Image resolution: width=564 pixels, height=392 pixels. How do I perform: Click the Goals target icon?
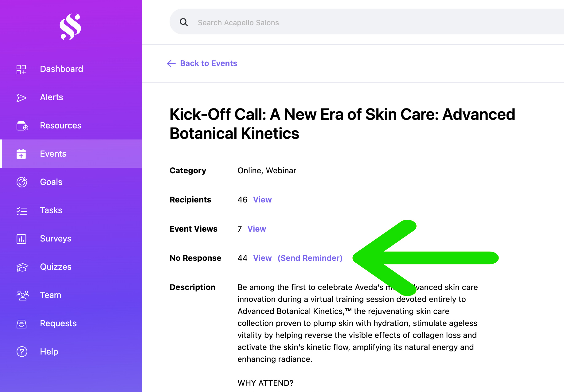point(22,182)
